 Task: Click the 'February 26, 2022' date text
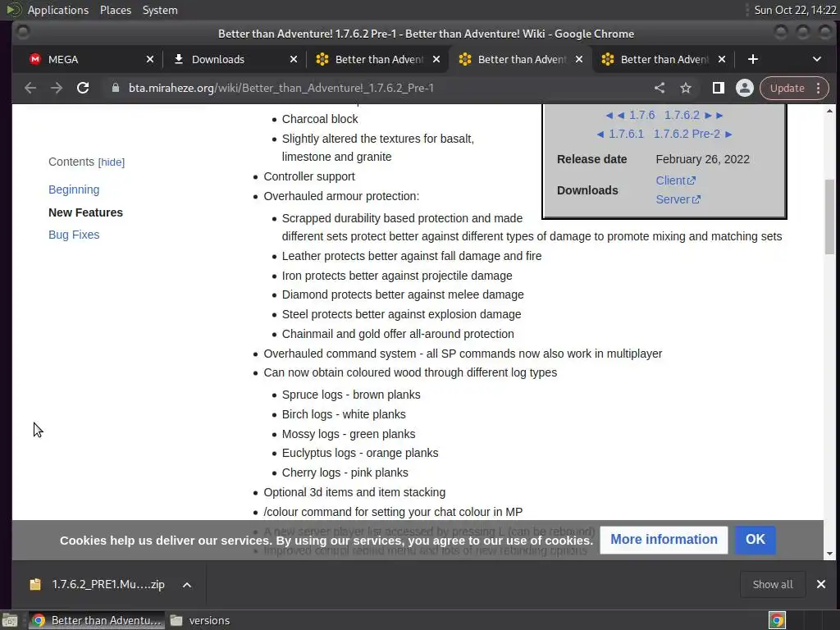(x=702, y=159)
